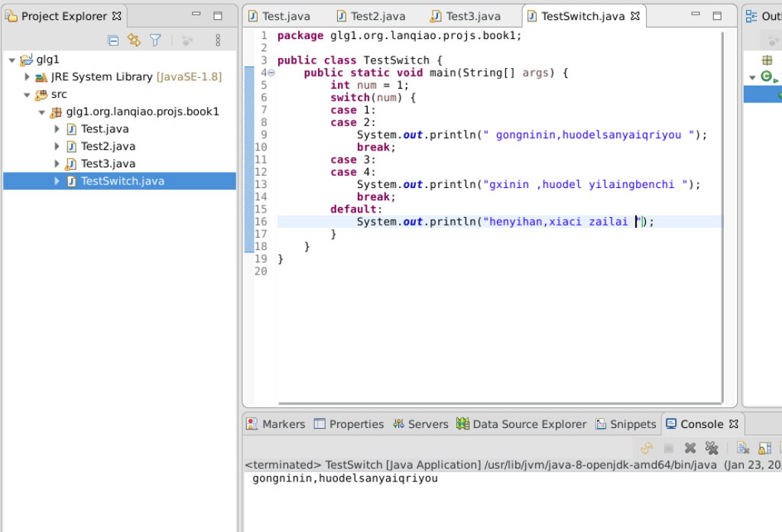This screenshot has width=782, height=532.
Task: Click the Collapse All icon in Project Explorer
Action: click(x=113, y=41)
